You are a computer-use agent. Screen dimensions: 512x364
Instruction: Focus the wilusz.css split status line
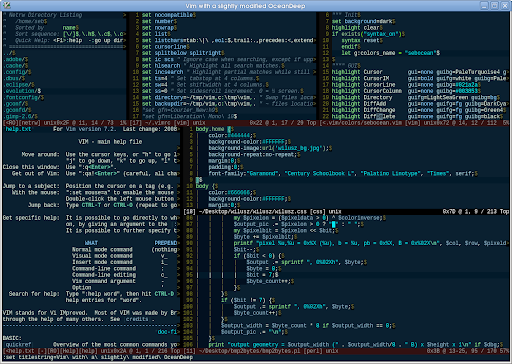[x=346, y=211]
